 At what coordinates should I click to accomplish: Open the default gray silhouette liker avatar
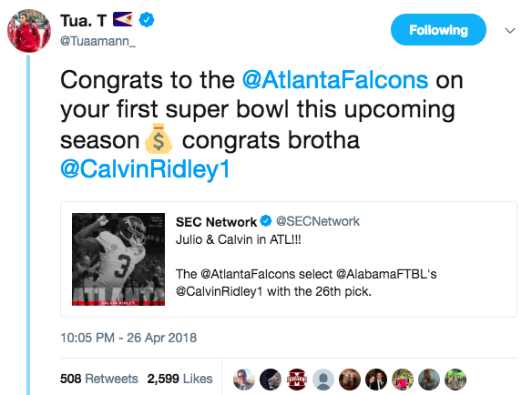click(323, 380)
